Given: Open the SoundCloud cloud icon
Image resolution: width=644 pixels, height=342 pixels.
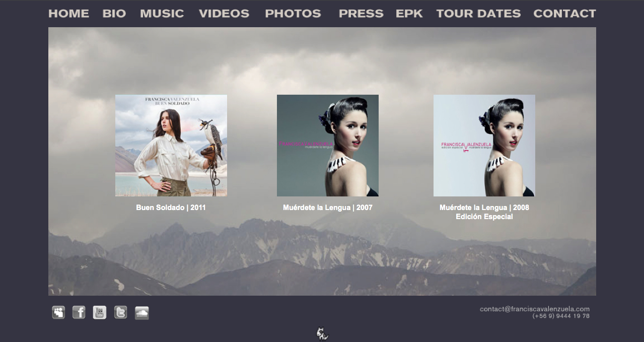Looking at the screenshot, I should click(x=142, y=313).
